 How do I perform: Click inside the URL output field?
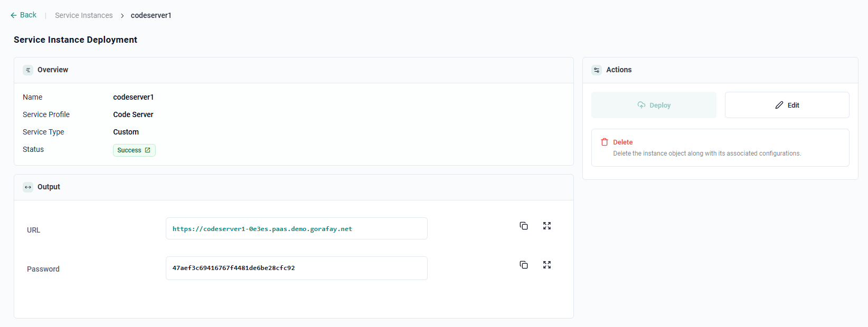click(x=296, y=229)
